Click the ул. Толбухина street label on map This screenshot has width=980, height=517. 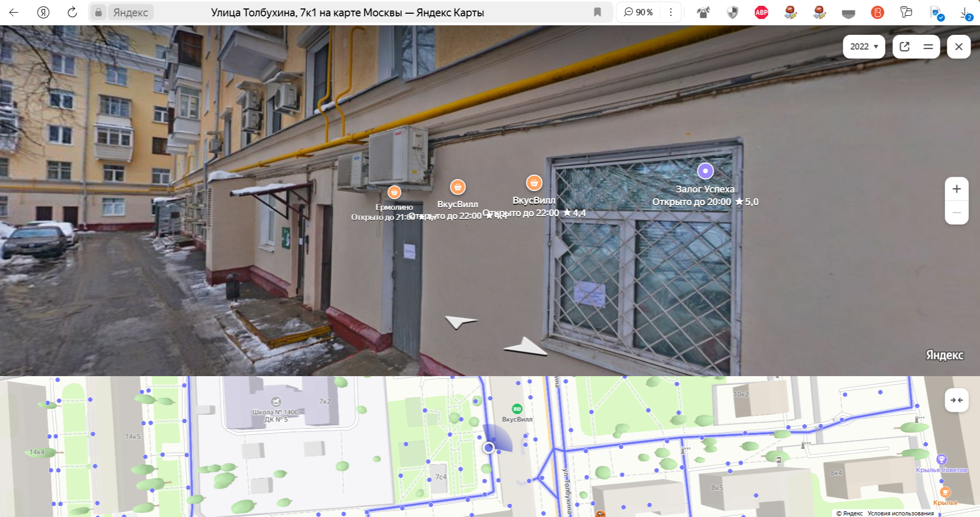[x=567, y=492]
